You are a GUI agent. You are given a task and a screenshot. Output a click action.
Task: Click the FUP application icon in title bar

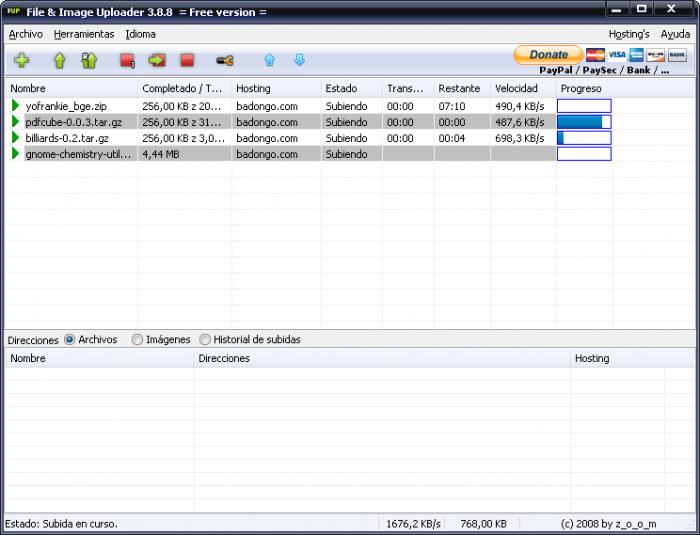click(x=14, y=11)
